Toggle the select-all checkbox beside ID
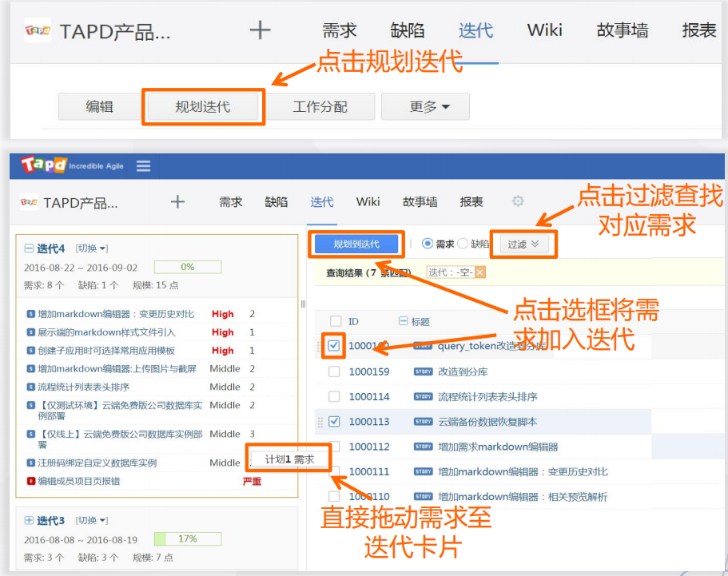This screenshot has width=728, height=576. click(x=335, y=321)
